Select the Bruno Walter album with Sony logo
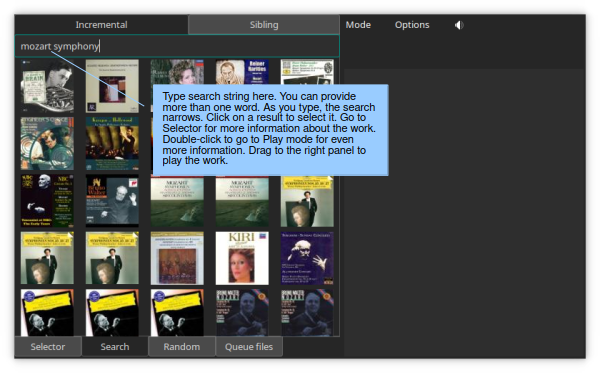Viewport: 601px width, 373px height. [x=112, y=201]
